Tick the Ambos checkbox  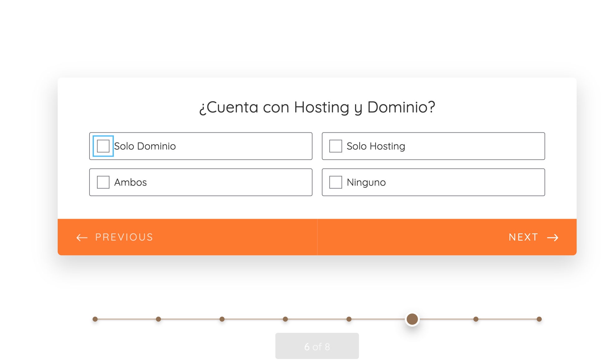(103, 182)
